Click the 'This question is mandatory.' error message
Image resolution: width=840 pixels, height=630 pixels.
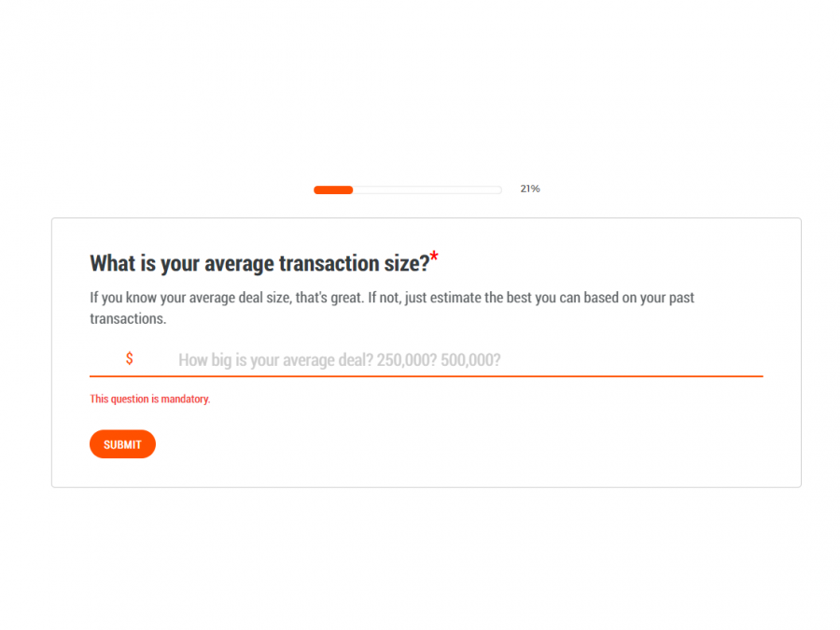click(x=149, y=399)
